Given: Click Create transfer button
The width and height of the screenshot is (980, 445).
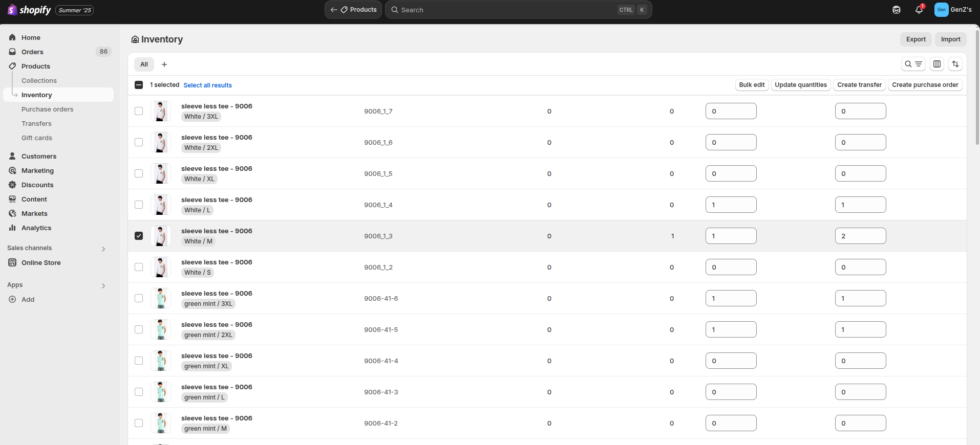Looking at the screenshot, I should [859, 85].
